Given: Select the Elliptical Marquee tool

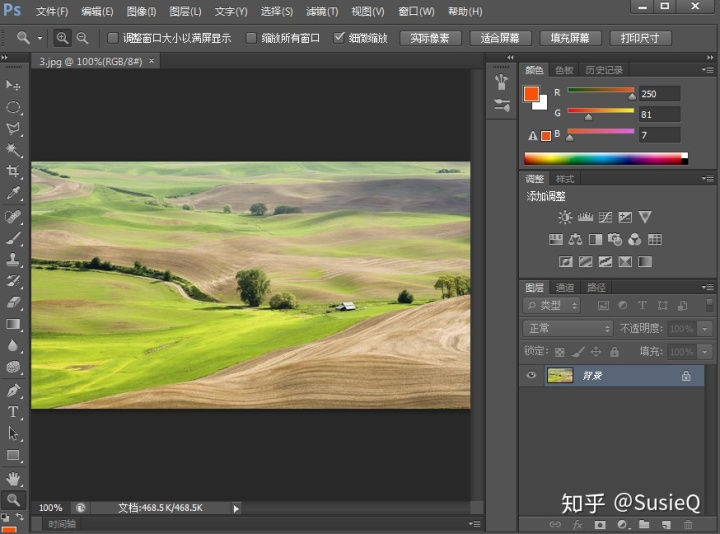Looking at the screenshot, I should tap(13, 107).
